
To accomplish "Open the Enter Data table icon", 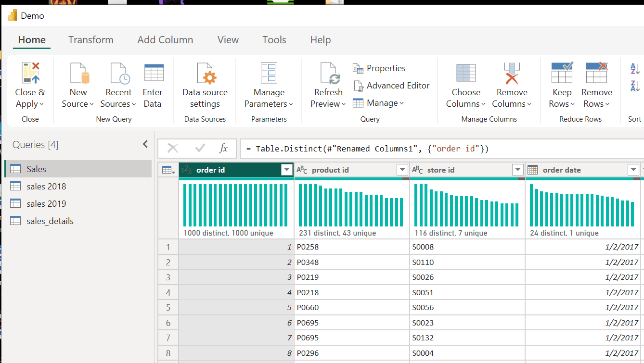I will [x=154, y=73].
